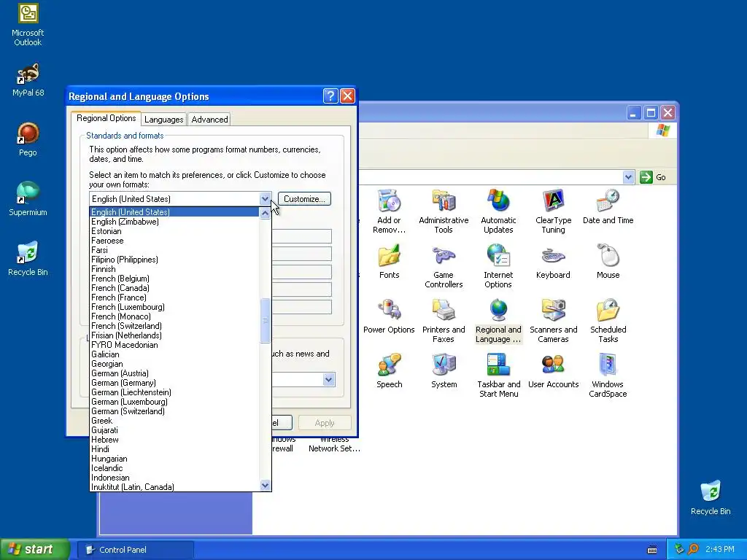This screenshot has width=747, height=560.
Task: Click the on-screen keyboard tray icon
Action: (x=652, y=550)
